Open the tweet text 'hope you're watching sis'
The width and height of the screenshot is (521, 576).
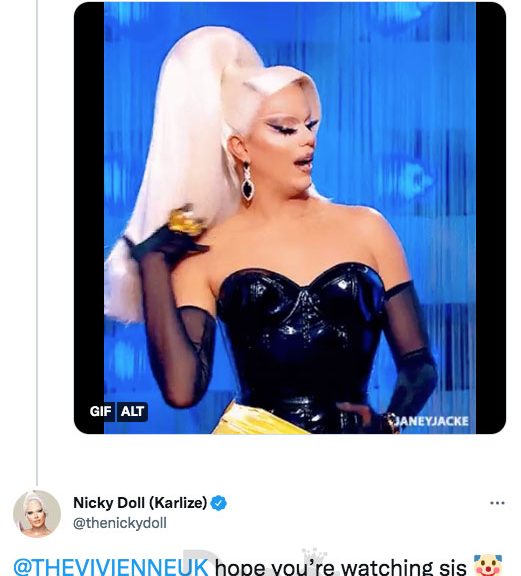coord(340,568)
